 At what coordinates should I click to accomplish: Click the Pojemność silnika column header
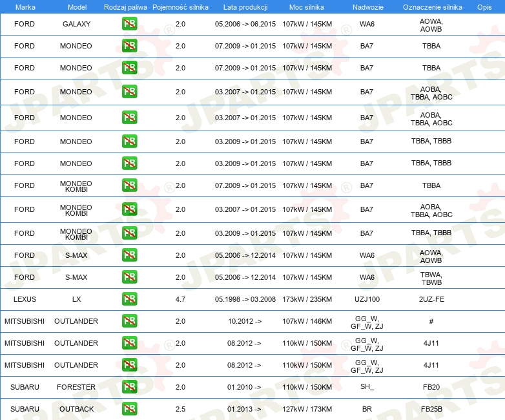[x=180, y=7]
